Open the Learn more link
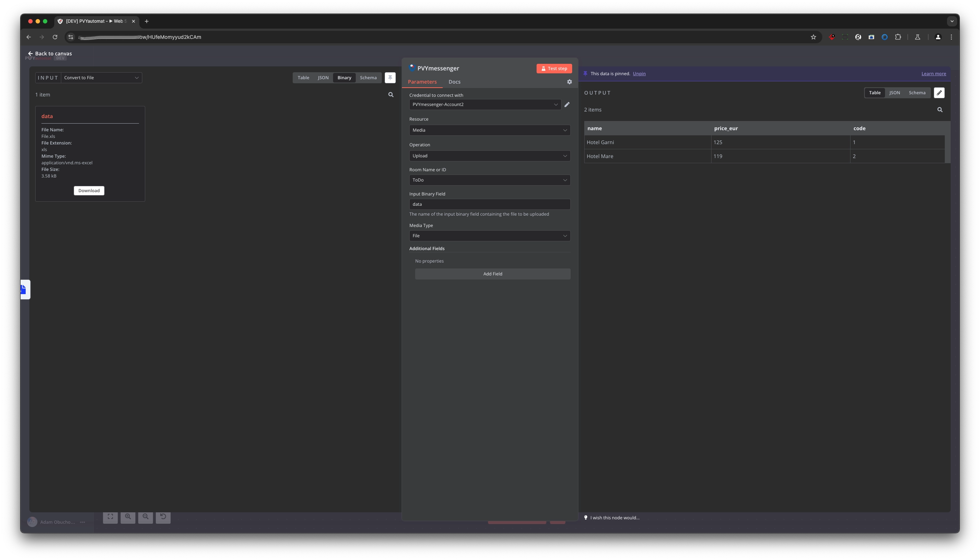This screenshot has height=560, width=980. pos(933,73)
